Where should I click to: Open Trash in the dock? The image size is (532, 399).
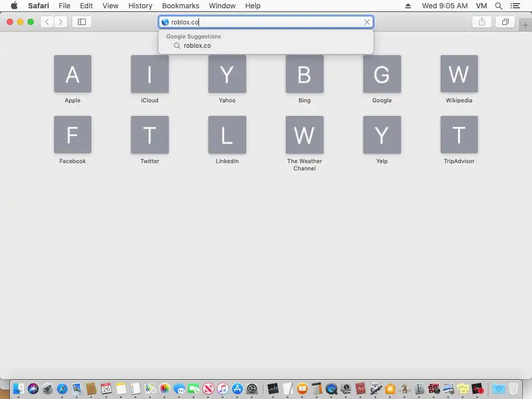(x=513, y=389)
